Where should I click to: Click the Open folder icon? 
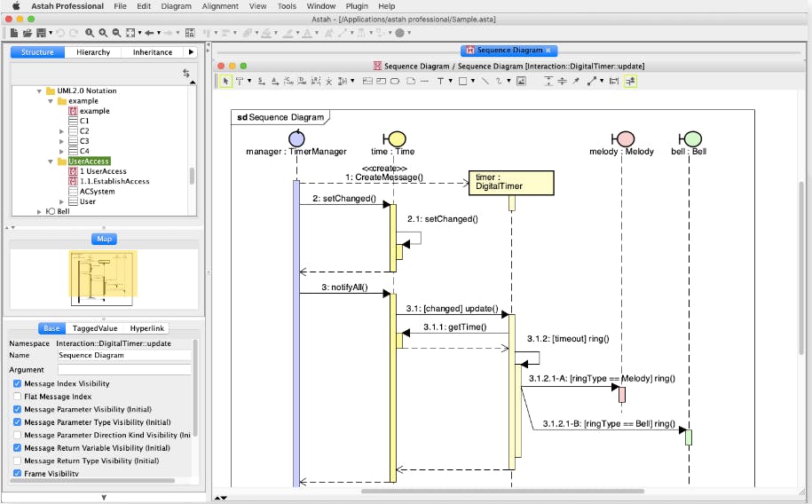pos(28,33)
